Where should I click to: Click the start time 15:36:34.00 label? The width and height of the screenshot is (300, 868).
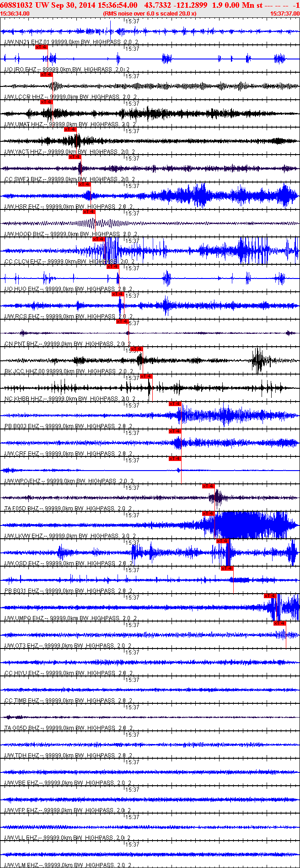15,13
